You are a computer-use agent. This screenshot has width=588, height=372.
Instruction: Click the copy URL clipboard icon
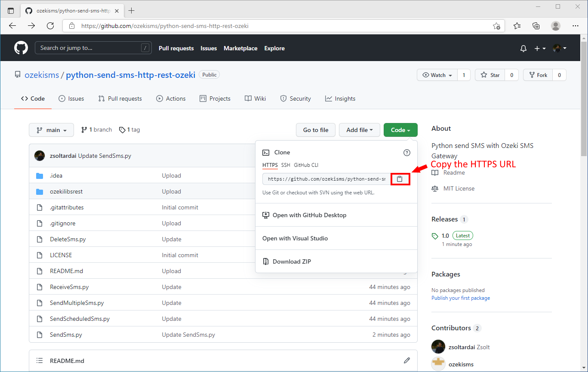[400, 179]
